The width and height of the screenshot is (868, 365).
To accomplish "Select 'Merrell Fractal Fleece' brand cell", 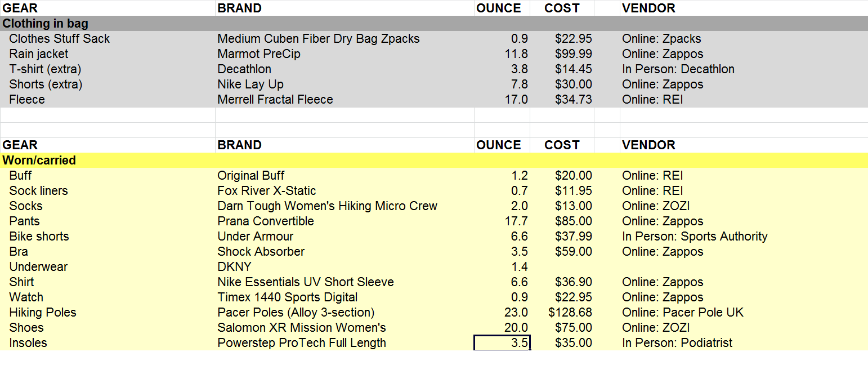I will pyautogui.click(x=275, y=100).
